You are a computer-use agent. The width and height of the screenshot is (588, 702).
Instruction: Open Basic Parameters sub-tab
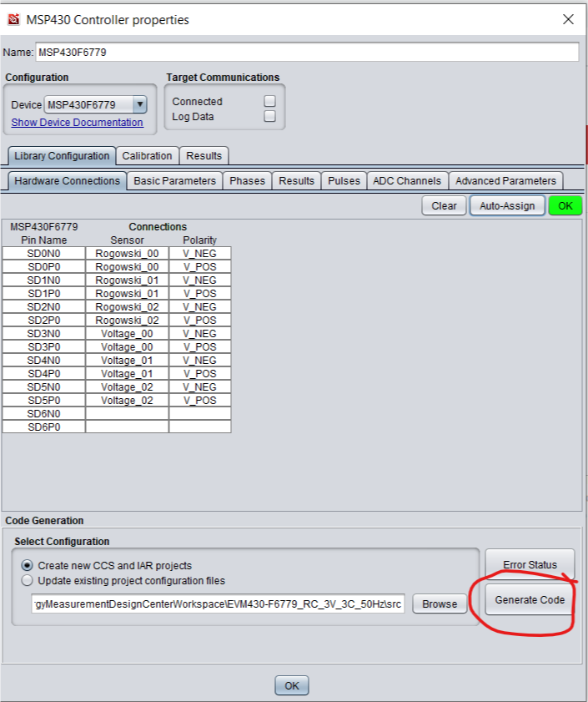pos(174,181)
